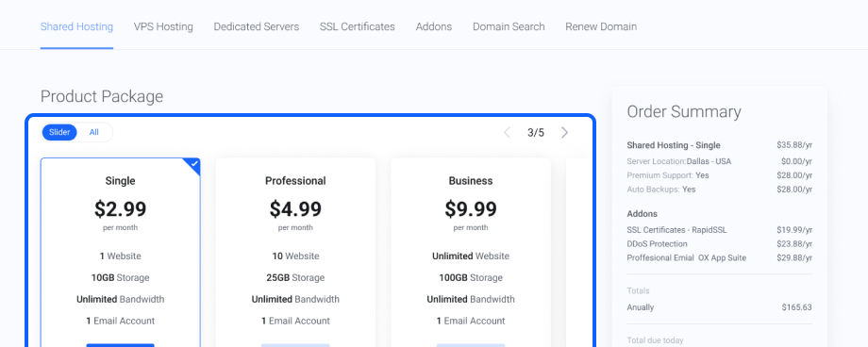Screen dimensions: 868x347
Task: Switch to VPS Hosting tab
Action: (163, 26)
